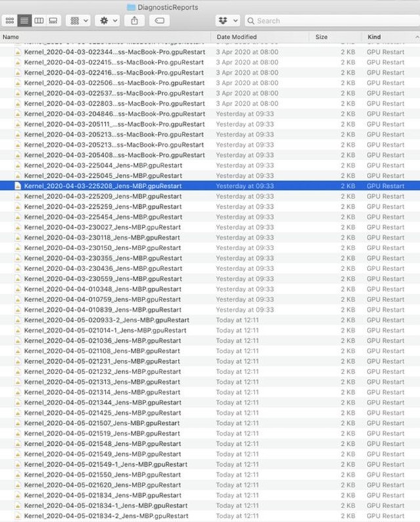Click file icon of Kernel_2020-04-03-022506 report
Viewport: 420px width, 522px height.
(x=18, y=83)
